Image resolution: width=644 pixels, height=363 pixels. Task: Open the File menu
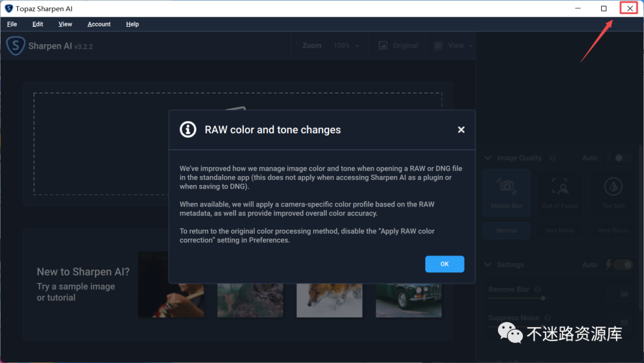pos(12,24)
